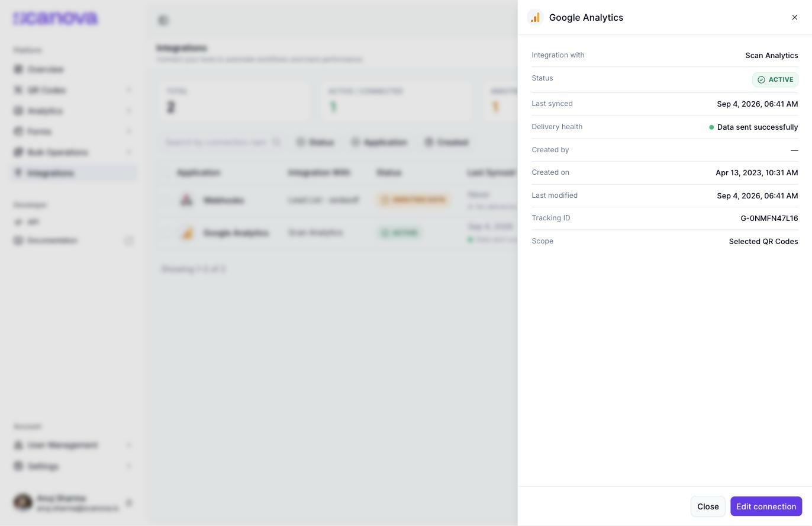This screenshot has height=526, width=812.
Task: Click the Close button in panel footer
Action: [x=708, y=506]
